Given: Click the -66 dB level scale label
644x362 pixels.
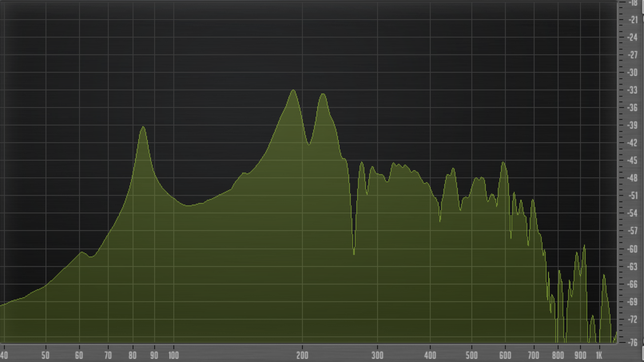Looking at the screenshot, I should click(x=632, y=284).
